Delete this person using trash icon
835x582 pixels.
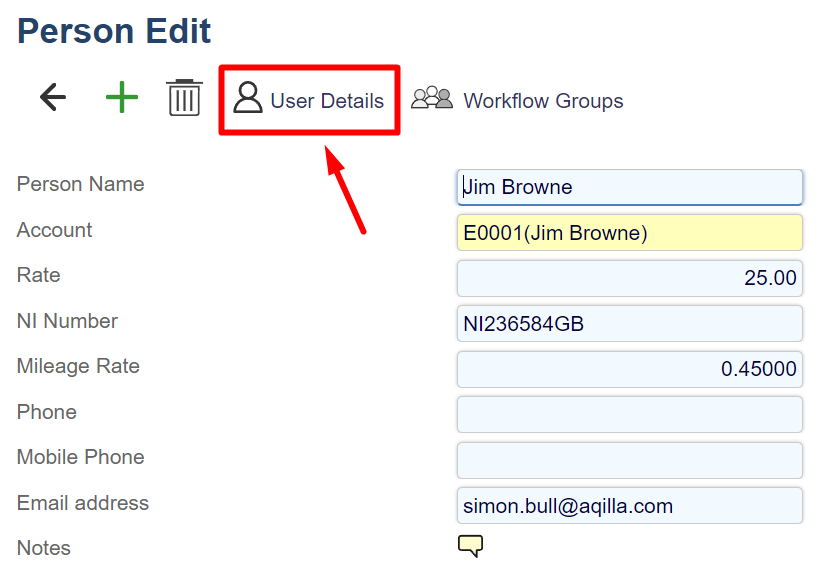[x=185, y=98]
